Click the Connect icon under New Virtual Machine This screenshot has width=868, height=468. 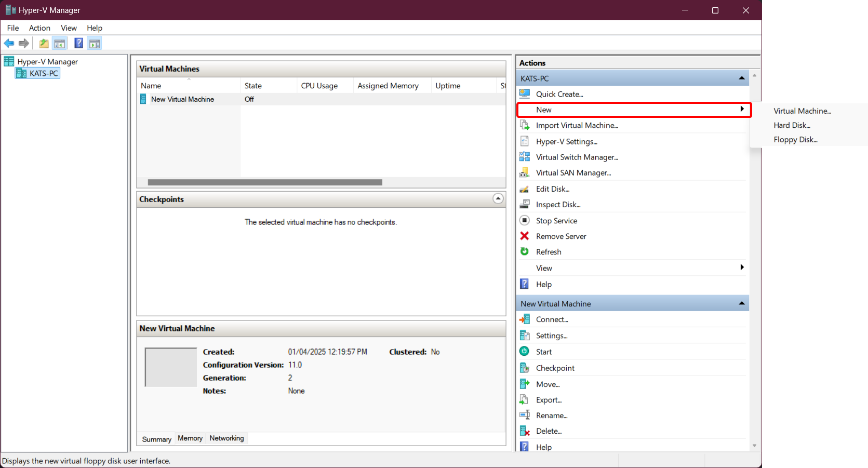pyautogui.click(x=525, y=319)
